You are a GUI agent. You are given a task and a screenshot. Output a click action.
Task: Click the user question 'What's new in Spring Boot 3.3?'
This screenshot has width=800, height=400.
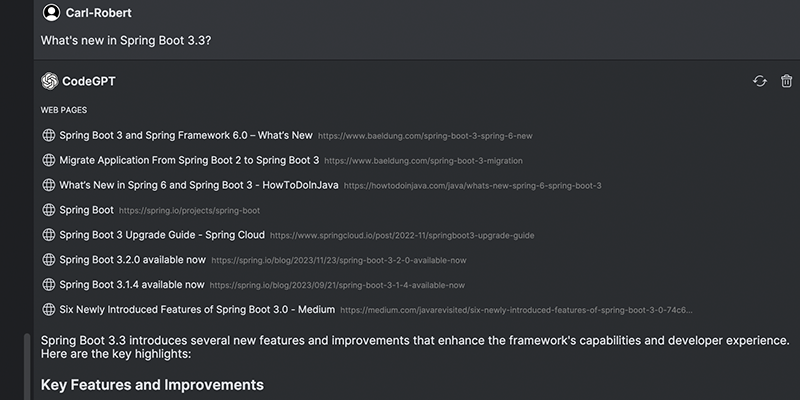[x=126, y=41]
